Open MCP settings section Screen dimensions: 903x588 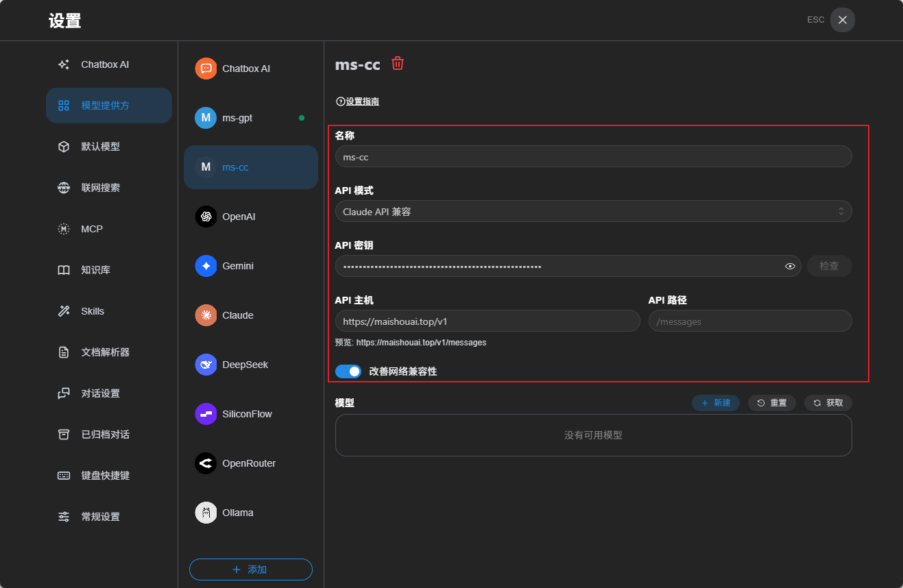(x=109, y=229)
